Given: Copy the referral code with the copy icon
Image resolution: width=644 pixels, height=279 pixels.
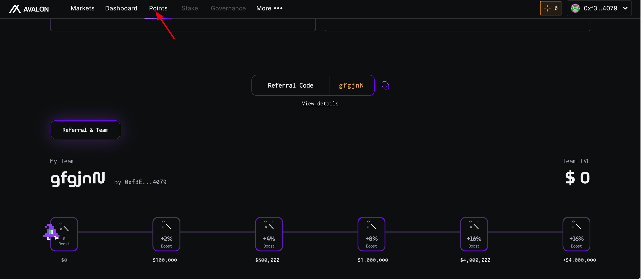Looking at the screenshot, I should pyautogui.click(x=385, y=85).
